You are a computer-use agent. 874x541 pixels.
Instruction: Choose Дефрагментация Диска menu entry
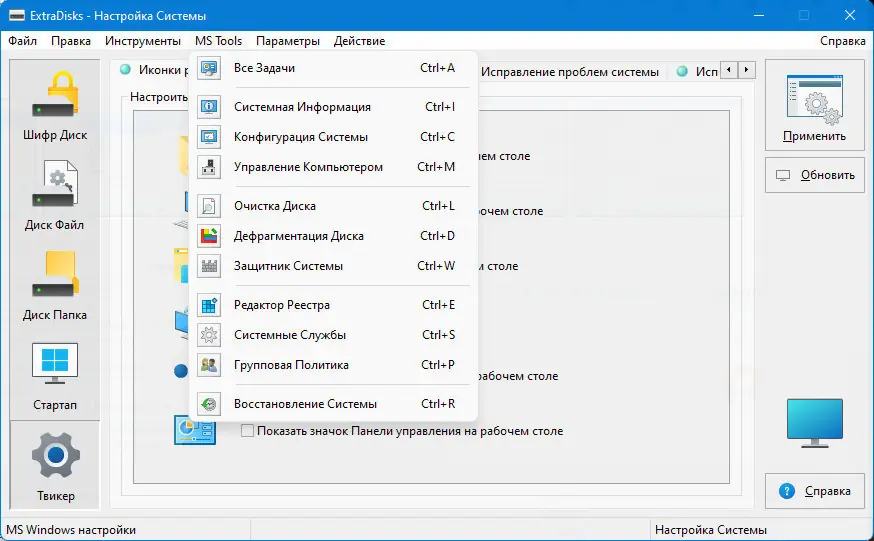click(x=333, y=236)
